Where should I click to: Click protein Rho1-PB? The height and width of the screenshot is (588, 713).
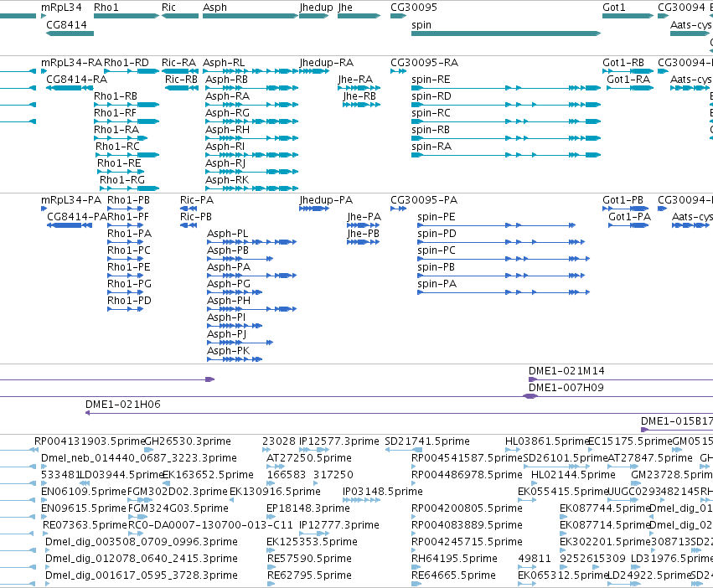(125, 209)
